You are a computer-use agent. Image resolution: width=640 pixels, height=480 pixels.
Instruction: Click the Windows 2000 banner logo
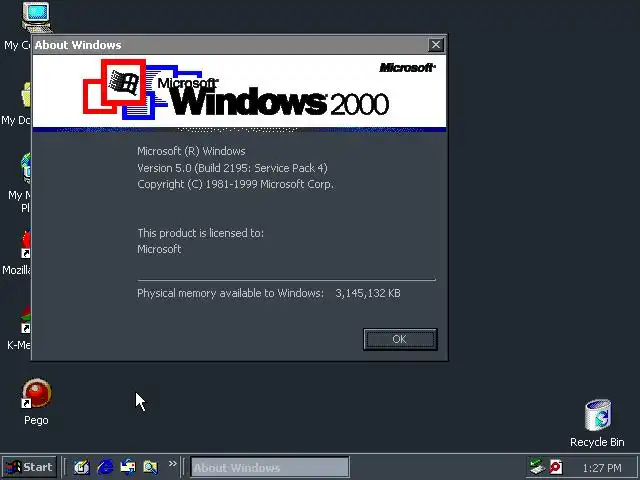click(236, 90)
